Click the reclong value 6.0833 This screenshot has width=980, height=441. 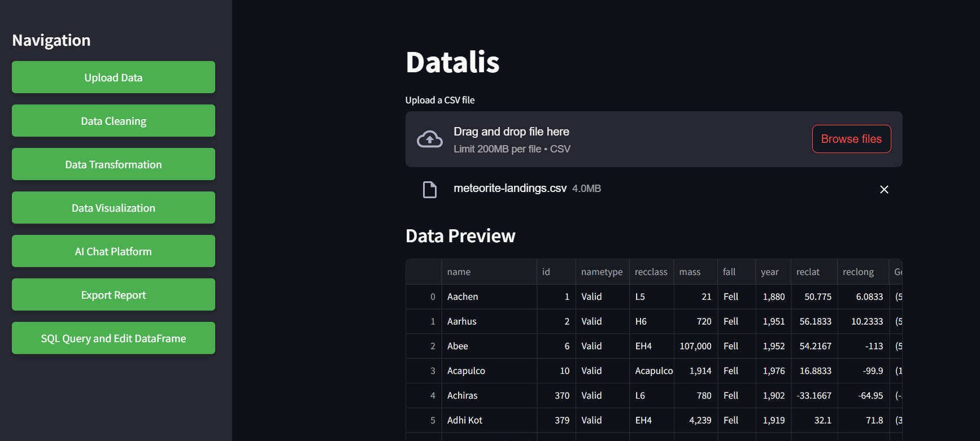(863, 296)
